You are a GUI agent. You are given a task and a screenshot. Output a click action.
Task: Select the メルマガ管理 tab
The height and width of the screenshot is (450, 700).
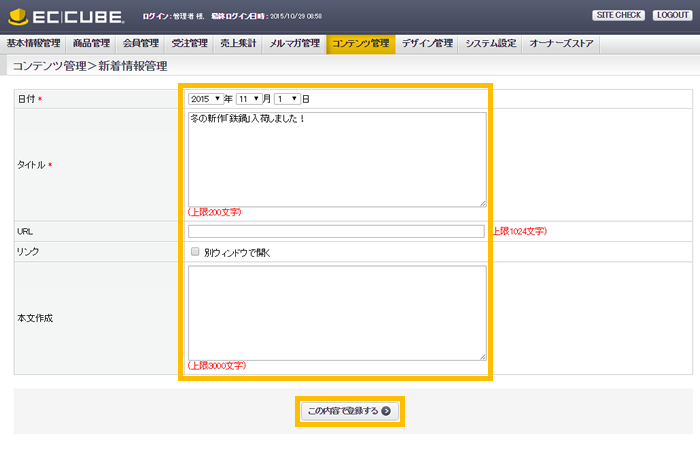294,43
